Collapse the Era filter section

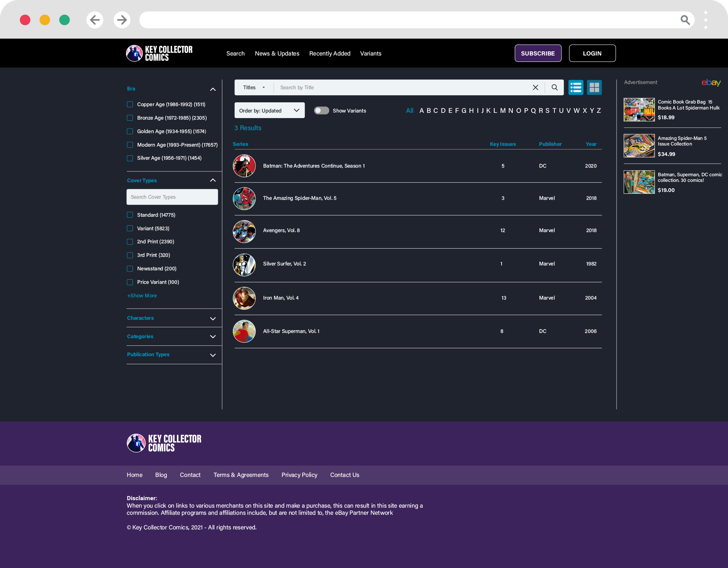tap(213, 89)
